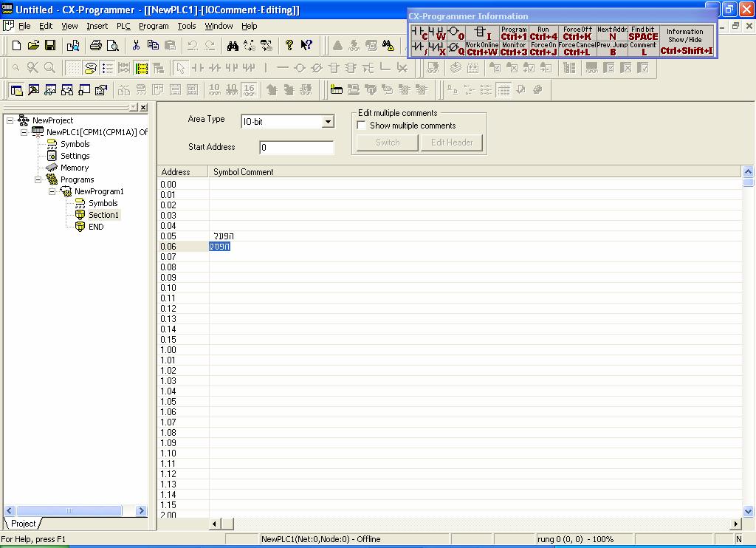Click the new instruction I button
Viewport: 756px width, 548px height.
coord(482,32)
